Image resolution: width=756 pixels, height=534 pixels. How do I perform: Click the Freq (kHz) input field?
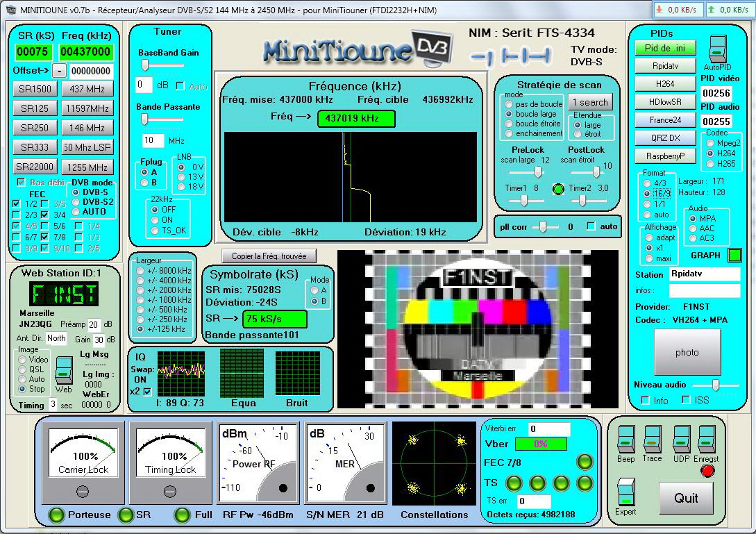pos(86,51)
